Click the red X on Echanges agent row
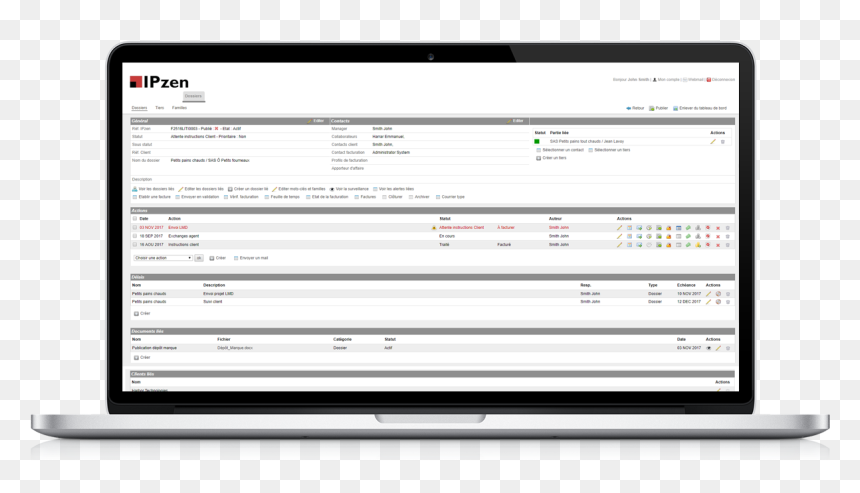Image resolution: width=860 pixels, height=493 pixels. 718,237
